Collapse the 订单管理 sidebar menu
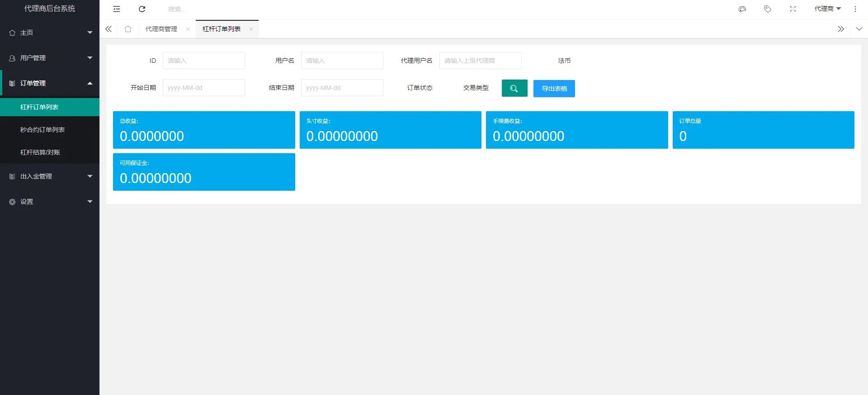 point(50,83)
